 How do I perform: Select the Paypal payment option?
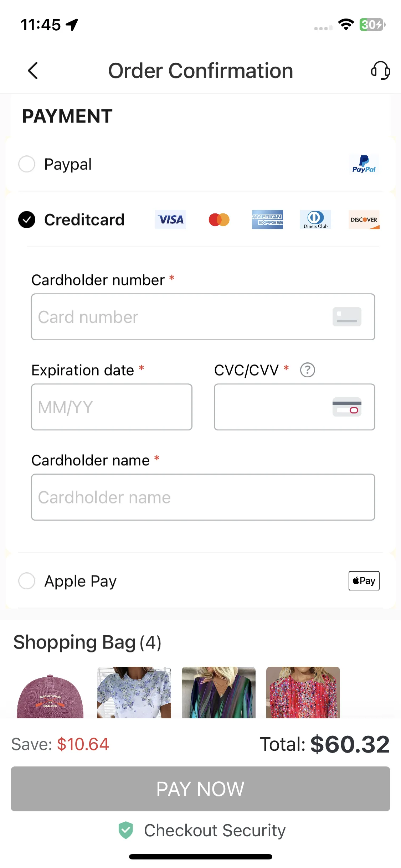27,164
